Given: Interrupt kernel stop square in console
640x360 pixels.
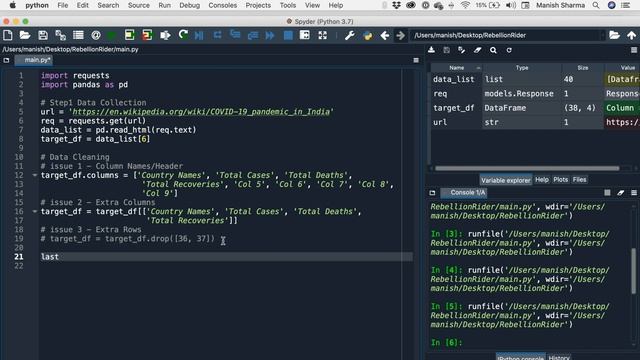Looking at the screenshot, I should click(x=607, y=193).
